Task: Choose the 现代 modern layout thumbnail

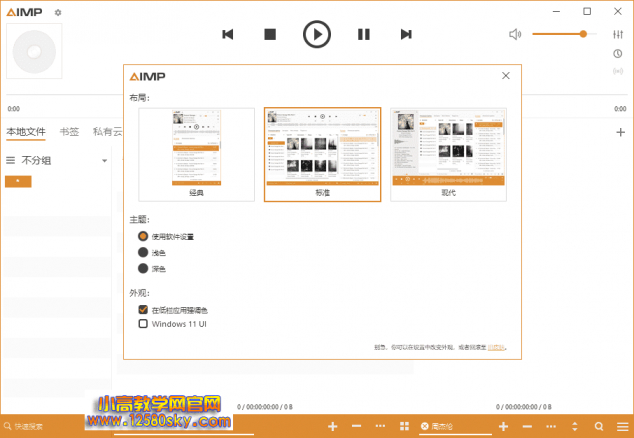Action: point(448,154)
